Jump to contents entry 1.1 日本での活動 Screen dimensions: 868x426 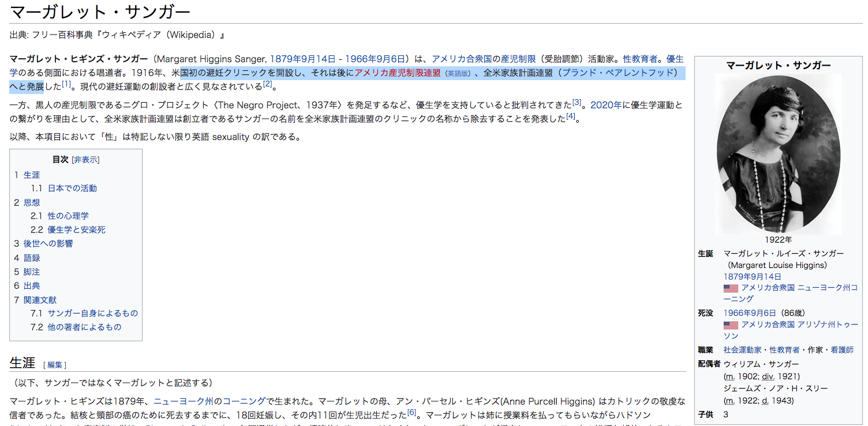pyautogui.click(x=64, y=189)
